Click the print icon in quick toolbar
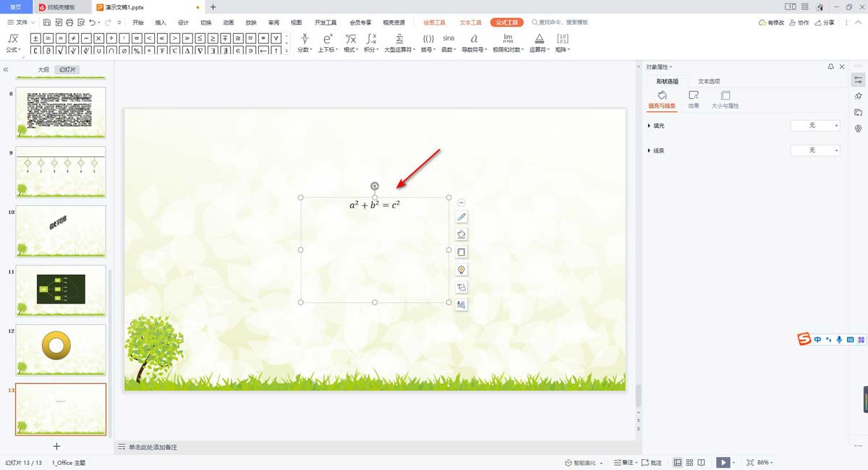This screenshot has width=868, height=470. click(x=69, y=22)
